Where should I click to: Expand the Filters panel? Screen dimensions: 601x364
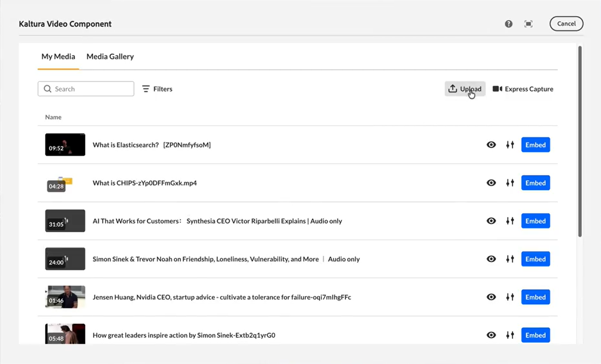tap(157, 89)
